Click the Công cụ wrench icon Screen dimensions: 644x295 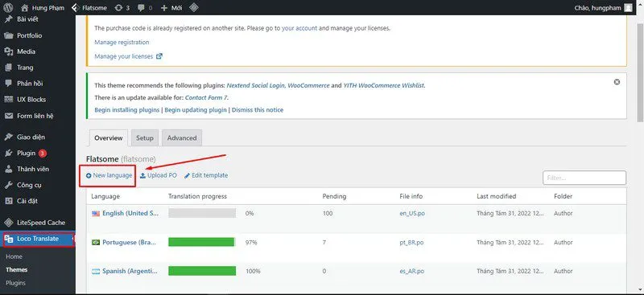pos(9,185)
